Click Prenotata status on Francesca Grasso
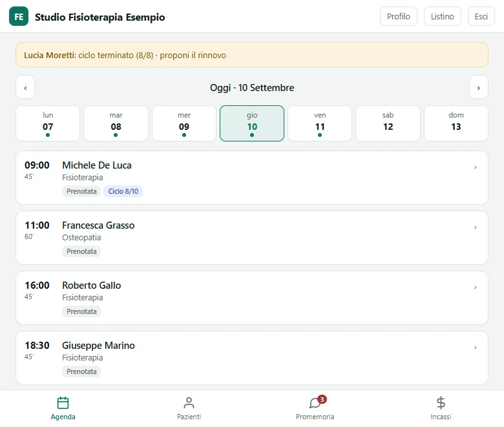The width and height of the screenshot is (504, 427). click(x=81, y=251)
